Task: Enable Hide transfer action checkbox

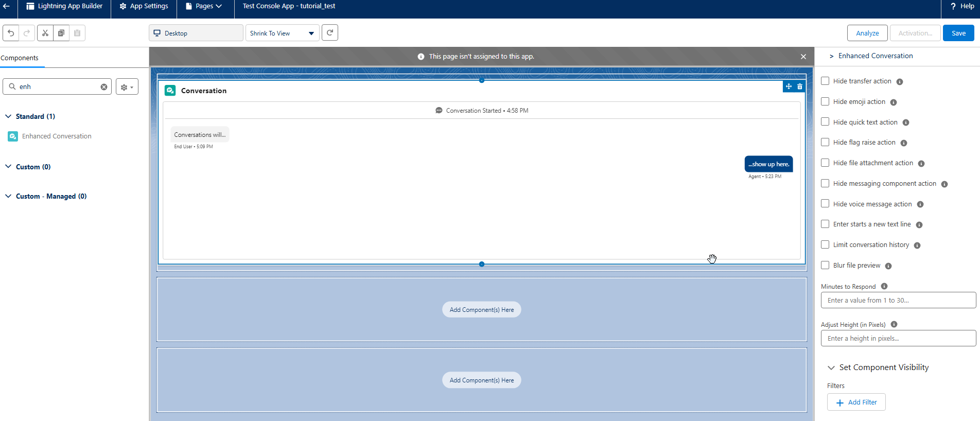Action: coord(825,81)
